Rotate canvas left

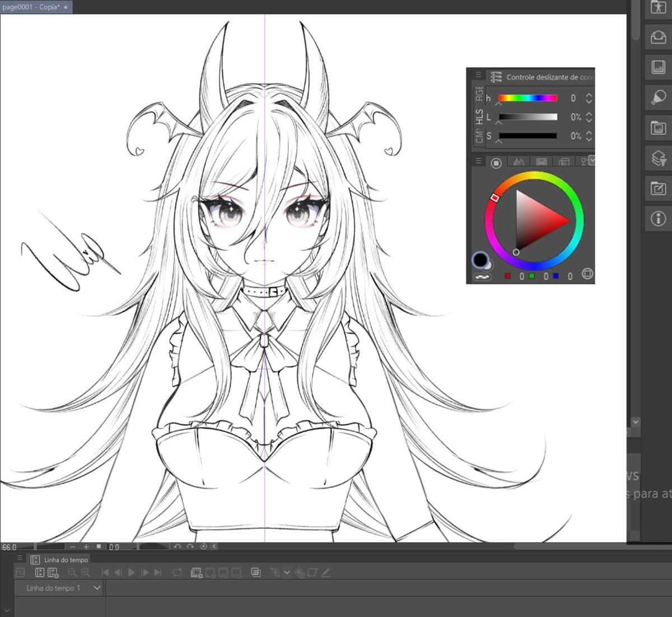click(x=178, y=546)
